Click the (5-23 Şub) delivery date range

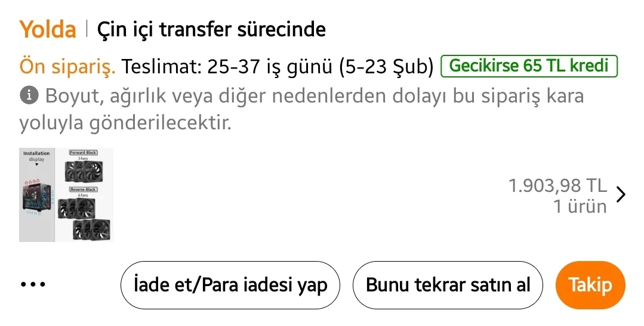pyautogui.click(x=386, y=67)
